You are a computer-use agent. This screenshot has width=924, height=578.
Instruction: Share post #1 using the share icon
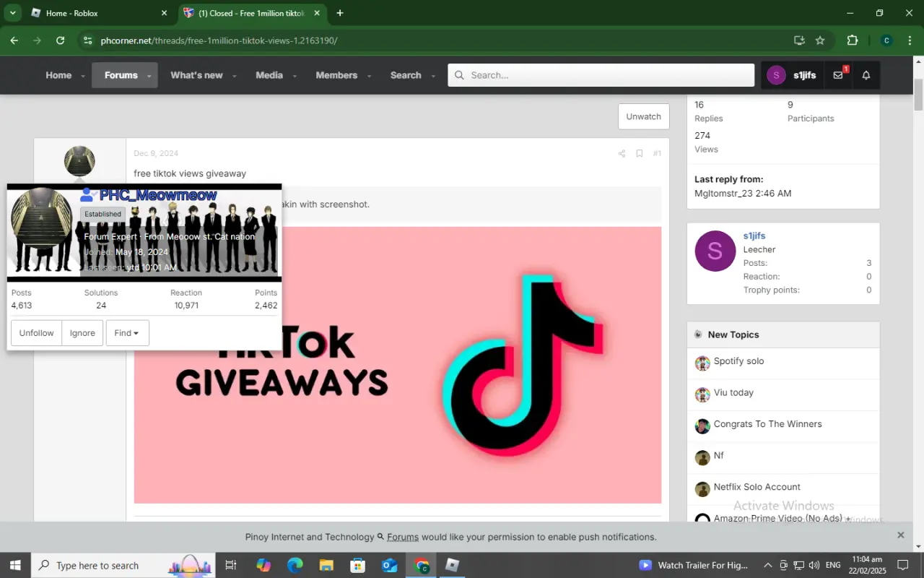(x=622, y=153)
